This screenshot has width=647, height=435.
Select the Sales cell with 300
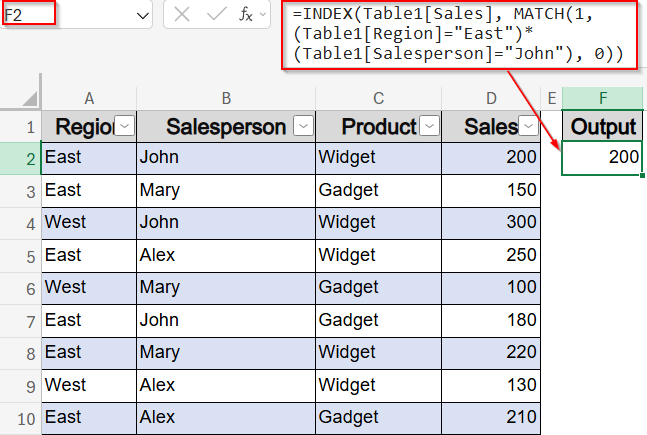click(x=491, y=223)
